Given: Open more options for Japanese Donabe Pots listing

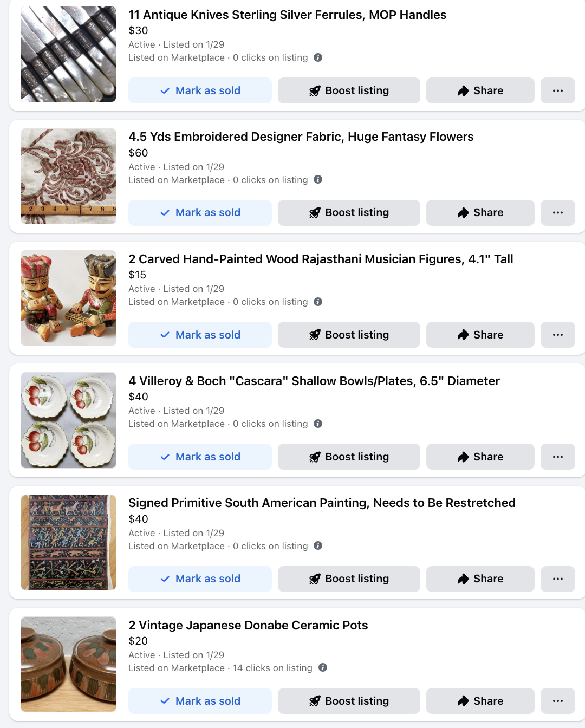Looking at the screenshot, I should 557,701.
